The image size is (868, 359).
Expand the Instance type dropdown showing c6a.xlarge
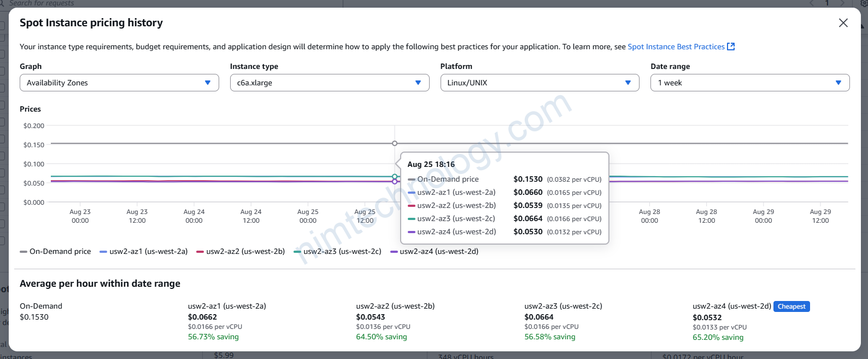pos(329,83)
